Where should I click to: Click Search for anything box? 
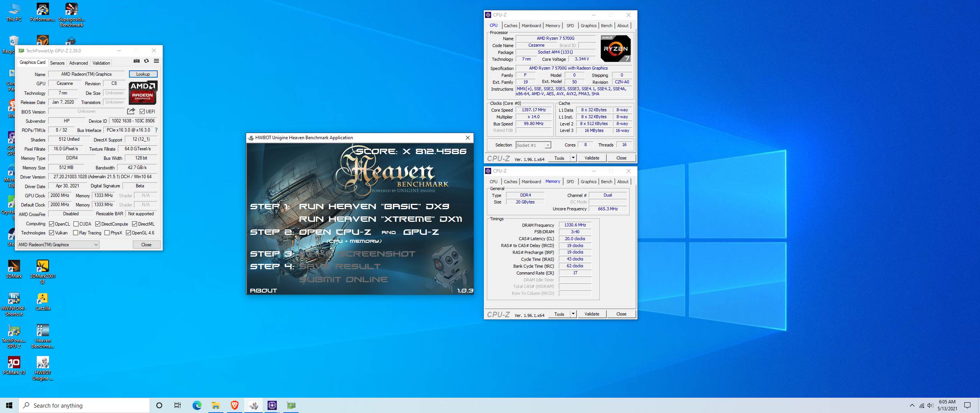84,405
